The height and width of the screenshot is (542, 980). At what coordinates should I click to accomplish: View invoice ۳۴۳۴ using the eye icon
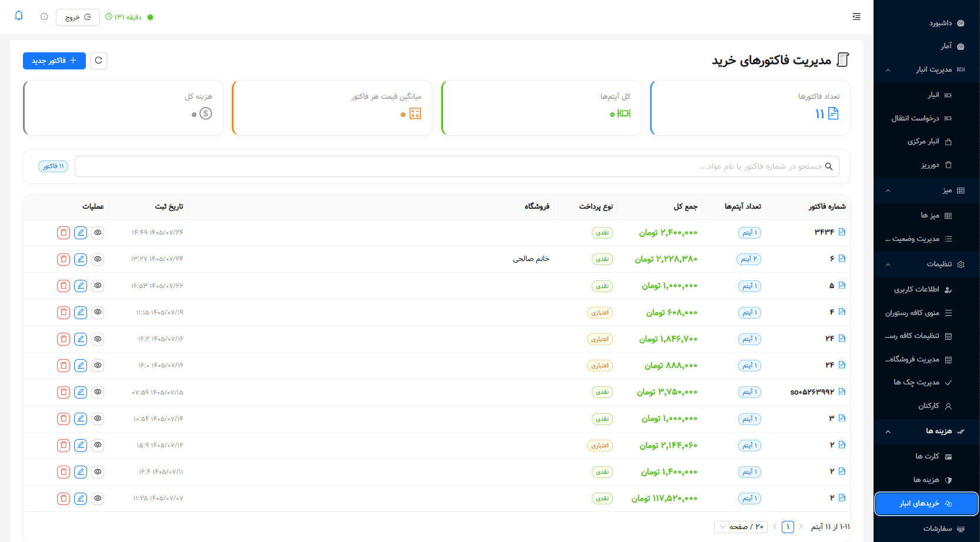(x=98, y=233)
